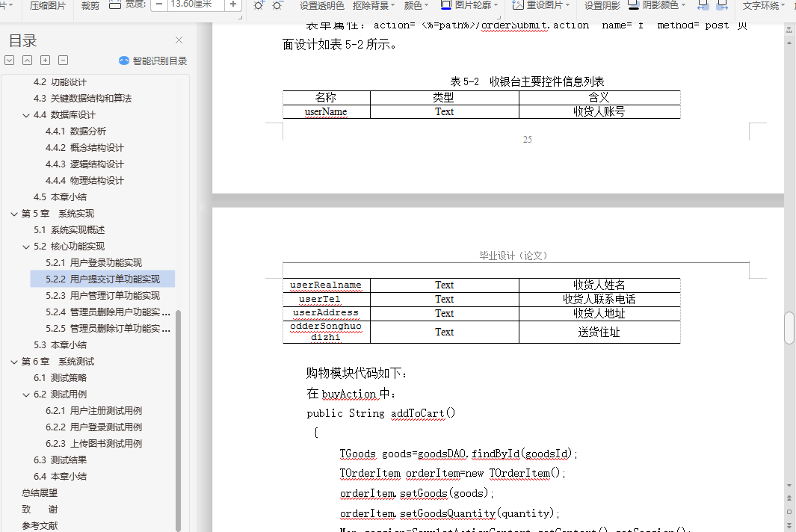
Task: Go to 6.1 测试策略 heading
Action: [x=60, y=378]
